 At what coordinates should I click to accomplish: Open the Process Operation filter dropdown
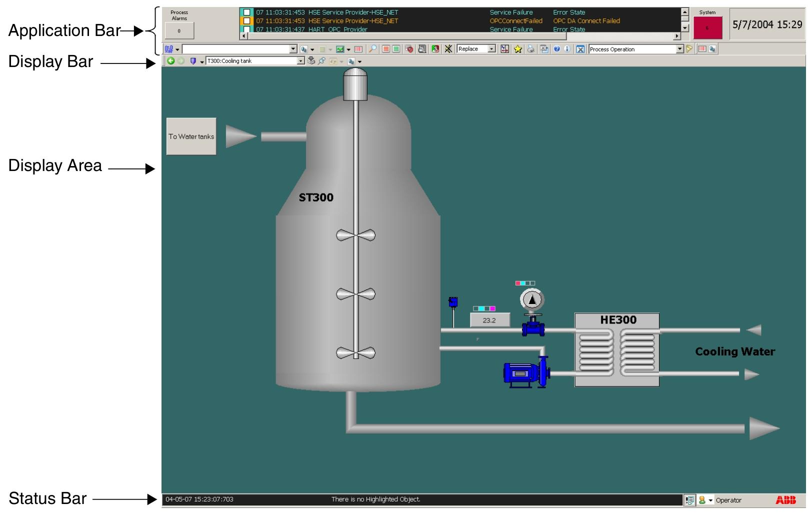tap(679, 49)
